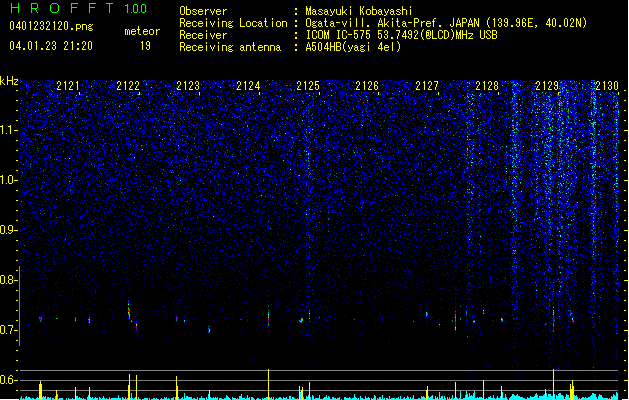Click the 0.8 kHz frequency axis label
This screenshot has height=400, width=629.
8,280
